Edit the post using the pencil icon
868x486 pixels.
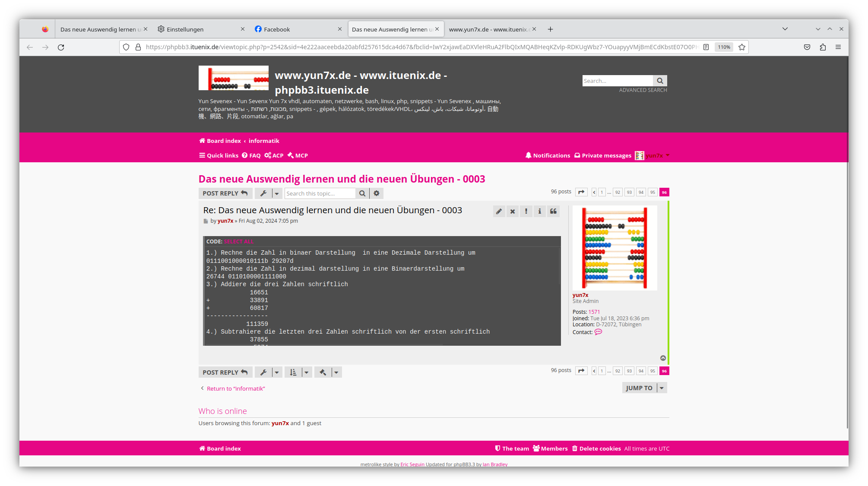[499, 211]
